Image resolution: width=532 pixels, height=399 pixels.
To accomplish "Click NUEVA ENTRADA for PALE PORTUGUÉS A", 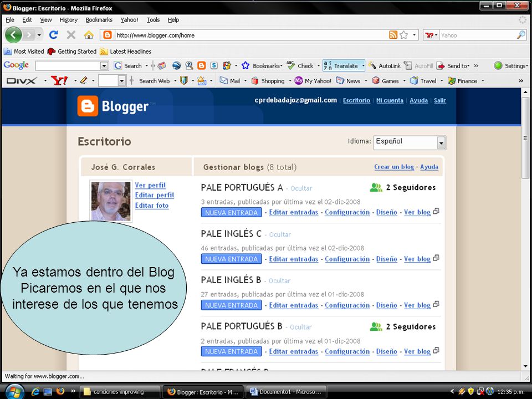I will [x=232, y=213].
